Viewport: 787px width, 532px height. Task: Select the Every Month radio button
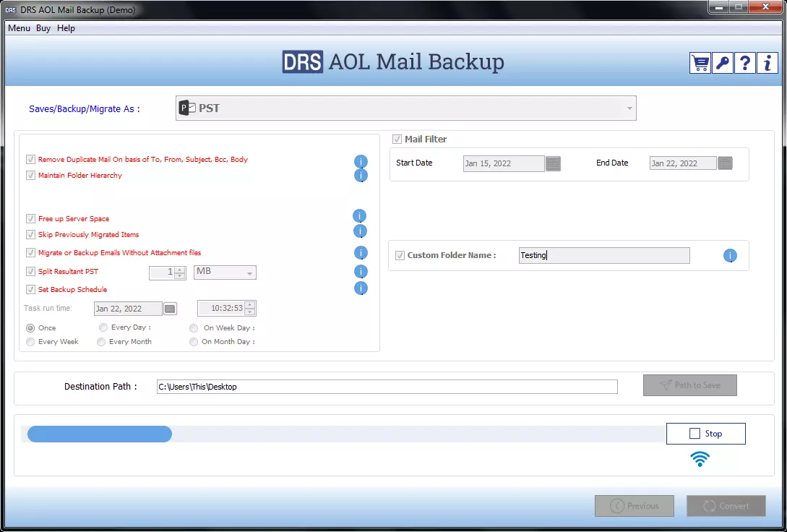101,342
